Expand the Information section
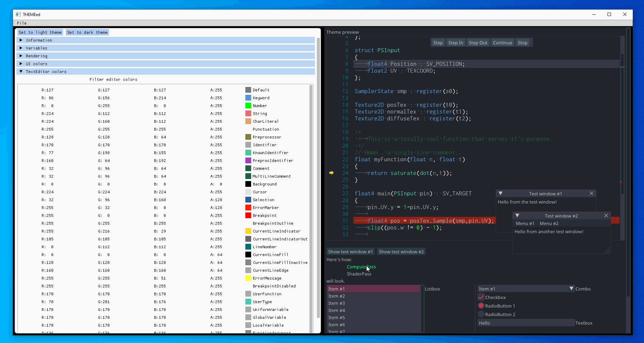Viewport: 644px width, 343px height. pyautogui.click(x=166, y=40)
